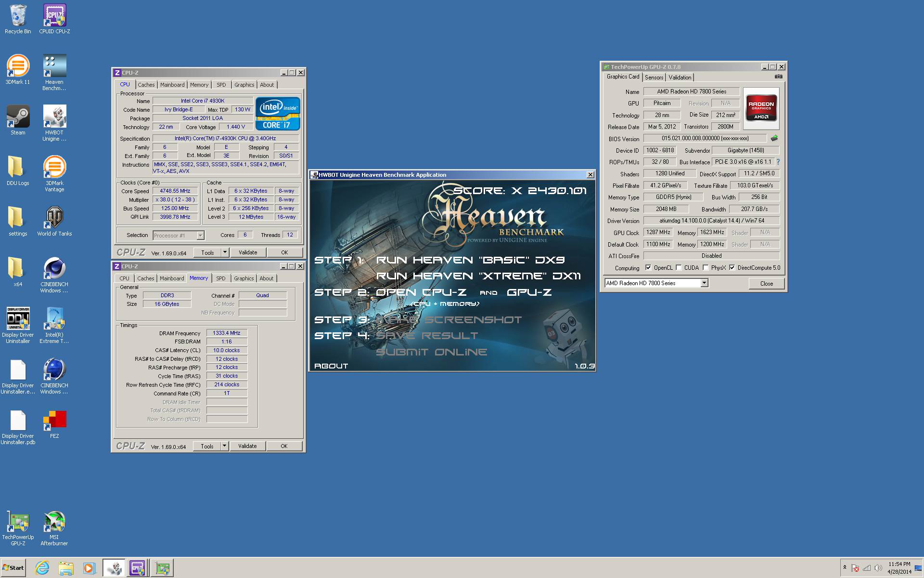Image resolution: width=924 pixels, height=578 pixels.
Task: Switch to Validation tab in GPU-Z
Action: pos(680,77)
